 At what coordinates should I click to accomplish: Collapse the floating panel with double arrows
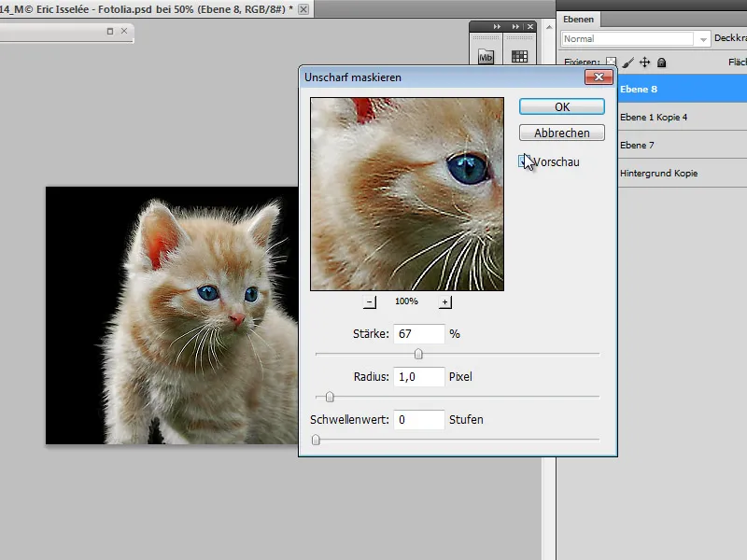pos(497,26)
